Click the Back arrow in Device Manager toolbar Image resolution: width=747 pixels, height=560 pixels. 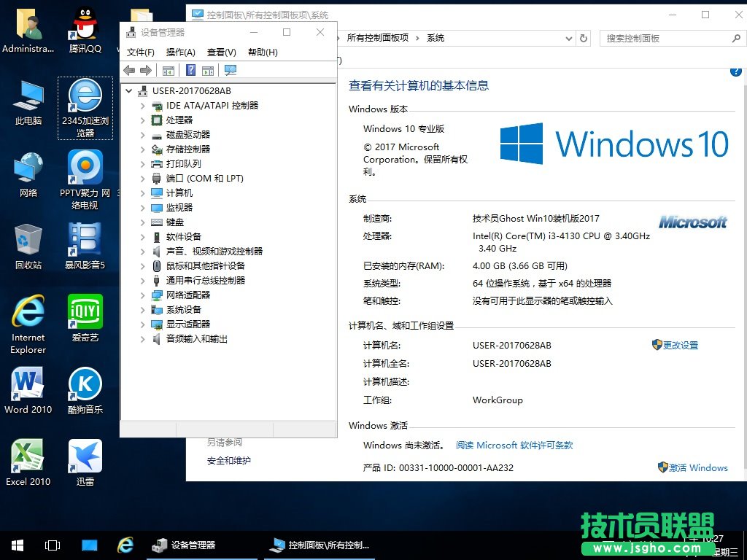129,71
